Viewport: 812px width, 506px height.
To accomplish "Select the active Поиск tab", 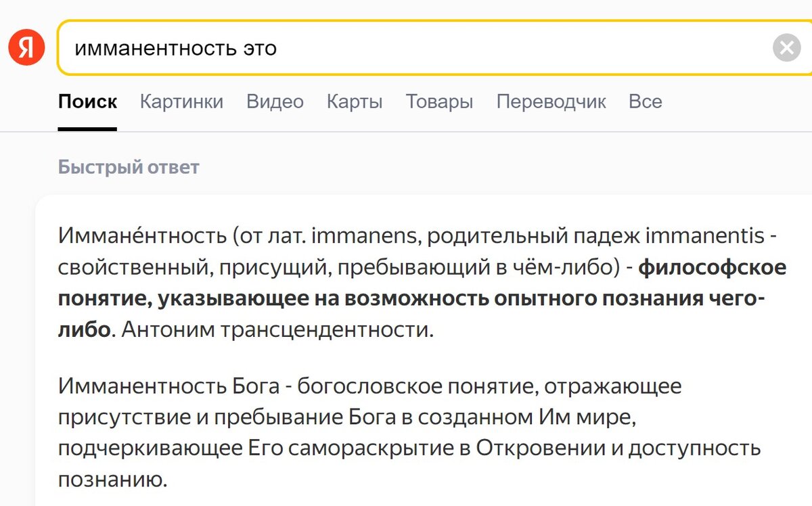I will (87, 101).
